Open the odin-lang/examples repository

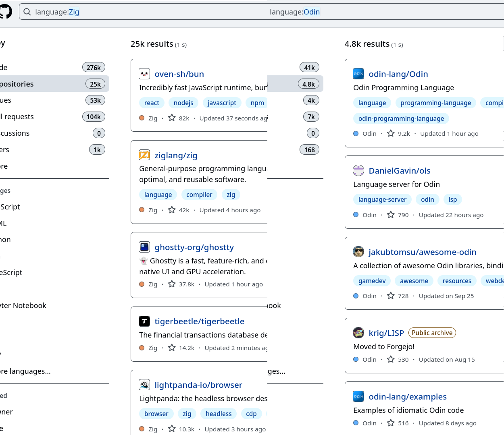pyautogui.click(x=408, y=397)
